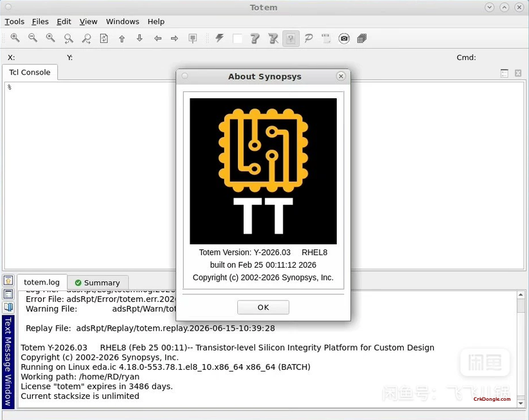Switch to the totem.log tab
529x420 pixels.
pos(42,283)
